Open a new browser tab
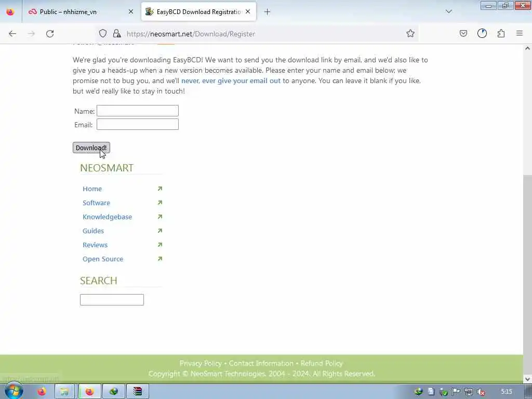This screenshot has width=532, height=399. [x=268, y=12]
